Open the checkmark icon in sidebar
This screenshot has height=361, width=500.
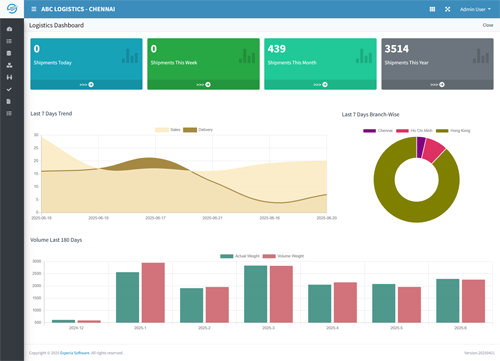click(9, 89)
